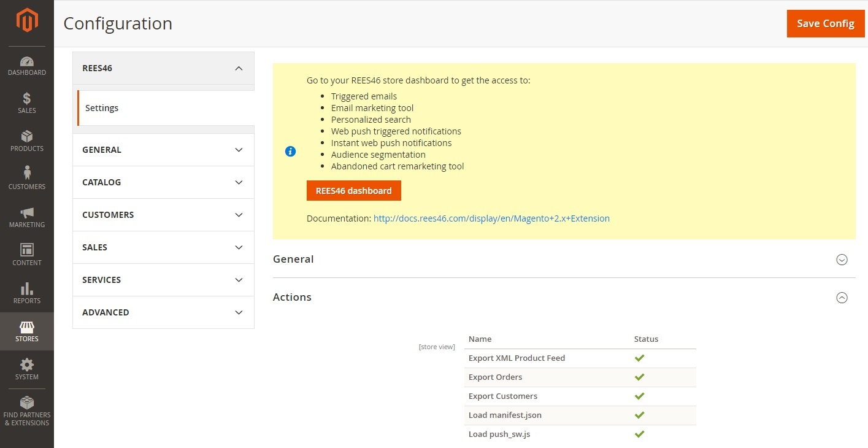
Task: Open the REES46 dashboard button
Action: pyautogui.click(x=353, y=190)
